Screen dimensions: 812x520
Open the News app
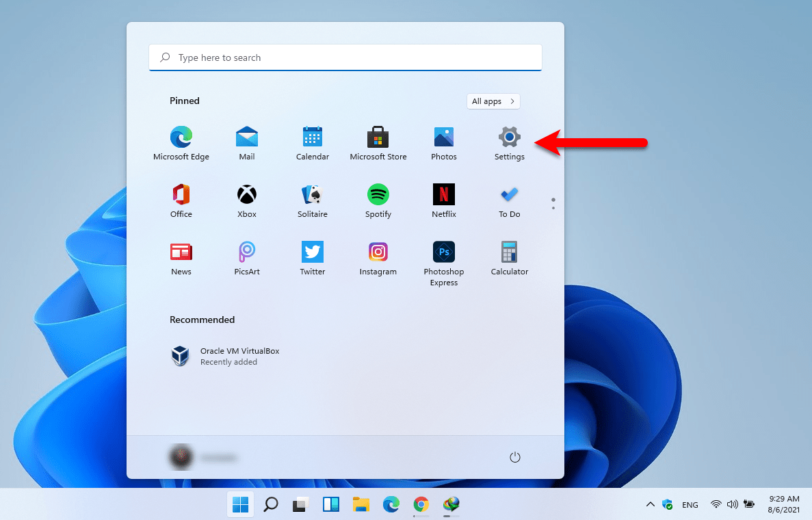coord(181,259)
